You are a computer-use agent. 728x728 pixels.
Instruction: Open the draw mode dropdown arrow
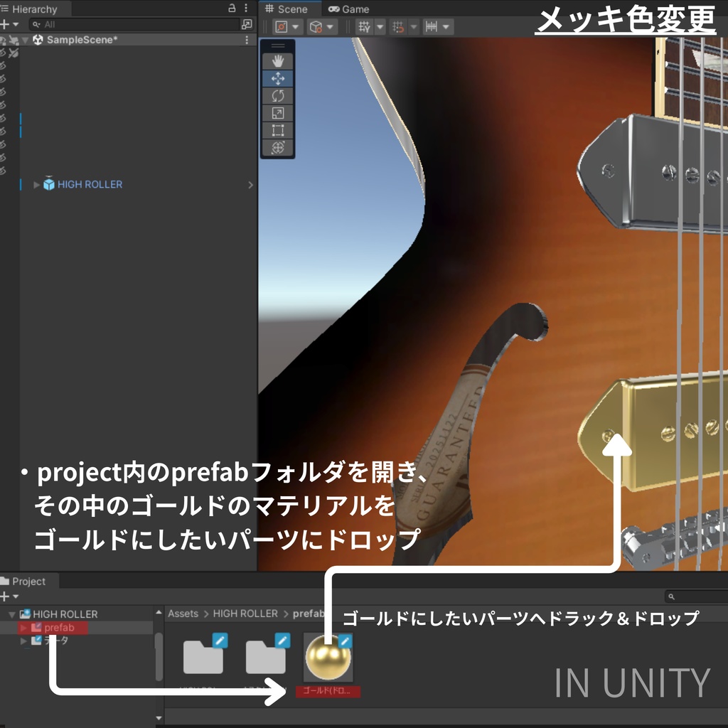295,27
